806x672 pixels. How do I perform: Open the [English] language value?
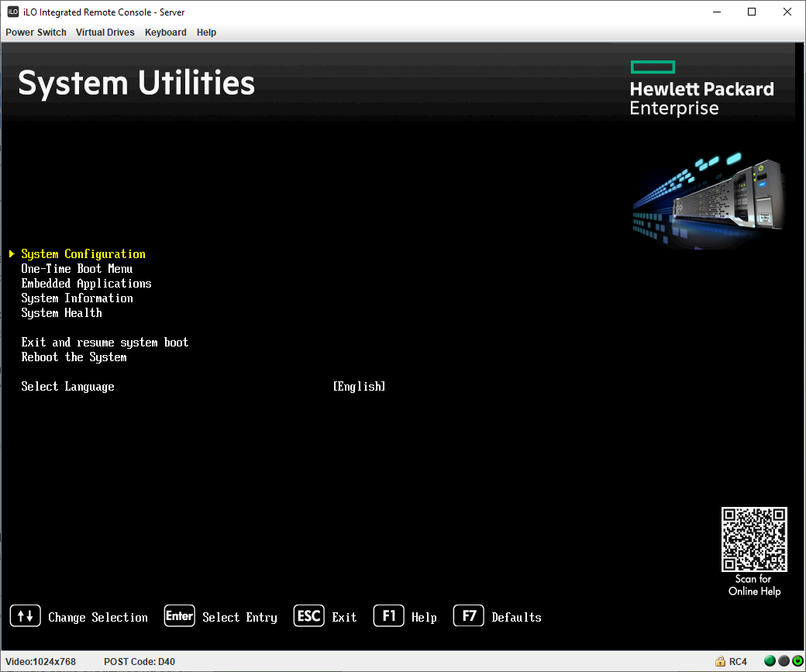tap(359, 387)
